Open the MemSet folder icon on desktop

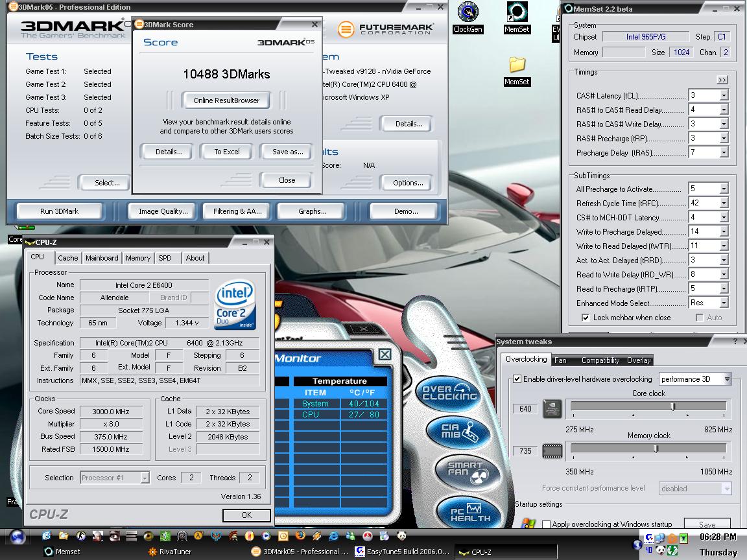517,65
